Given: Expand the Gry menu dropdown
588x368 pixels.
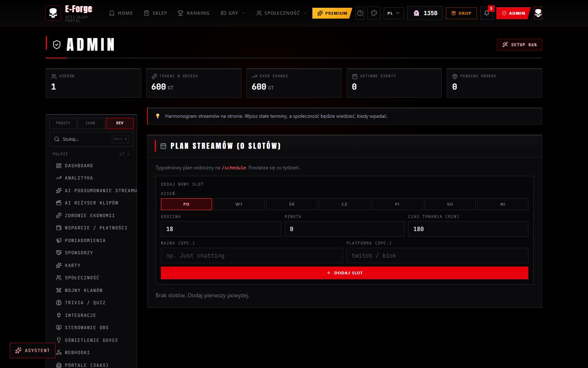Looking at the screenshot, I should pos(233,13).
